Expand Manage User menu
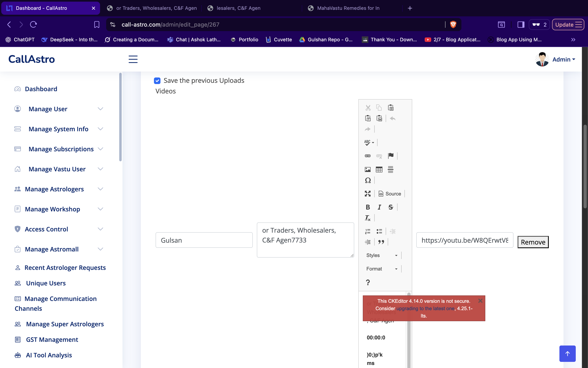Image resolution: width=588 pixels, height=368 pixels. pos(59,109)
